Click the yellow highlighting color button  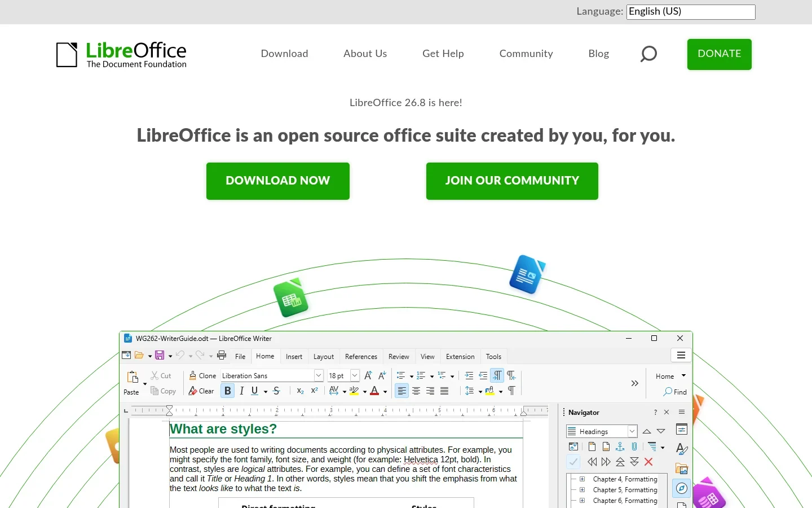[354, 391]
